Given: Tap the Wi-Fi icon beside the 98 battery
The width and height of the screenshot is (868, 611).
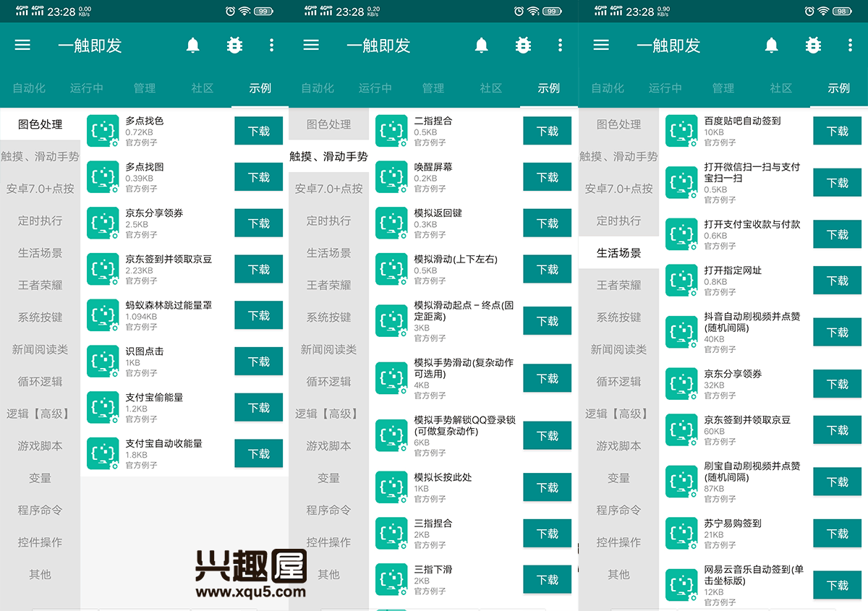Looking at the screenshot, I should click(x=823, y=11).
